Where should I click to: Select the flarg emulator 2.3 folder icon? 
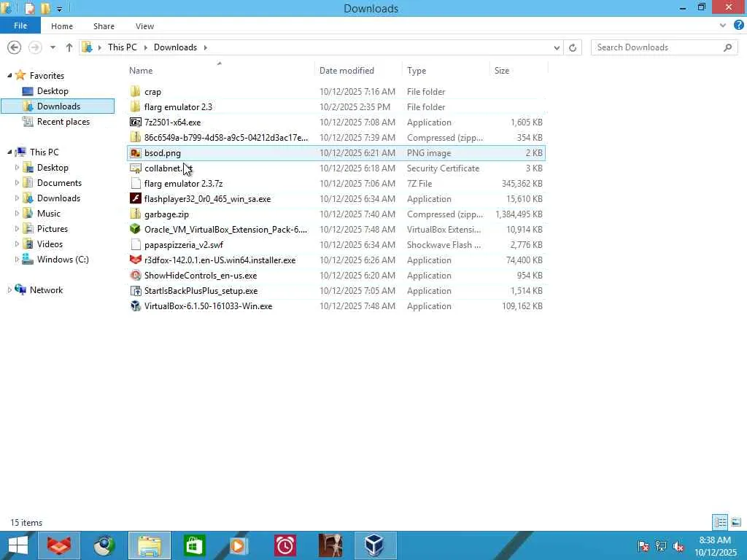click(x=135, y=106)
